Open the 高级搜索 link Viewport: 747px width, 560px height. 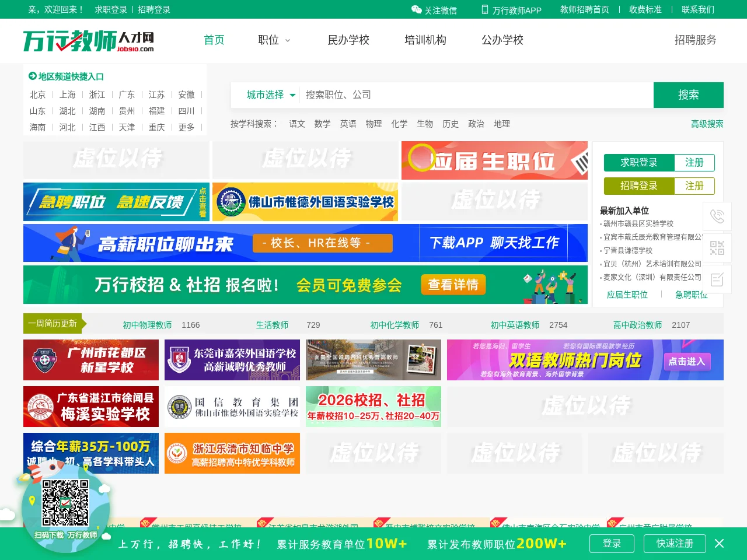point(707,124)
